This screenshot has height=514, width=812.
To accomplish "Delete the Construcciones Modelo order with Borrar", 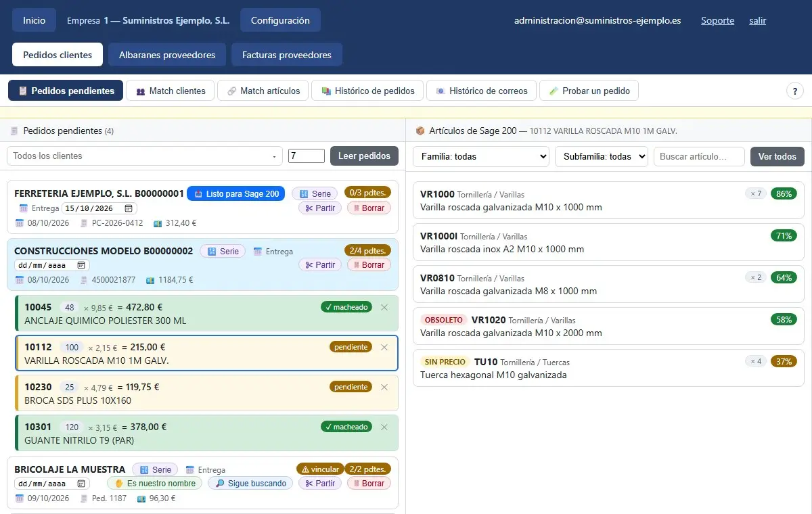I will click(369, 264).
